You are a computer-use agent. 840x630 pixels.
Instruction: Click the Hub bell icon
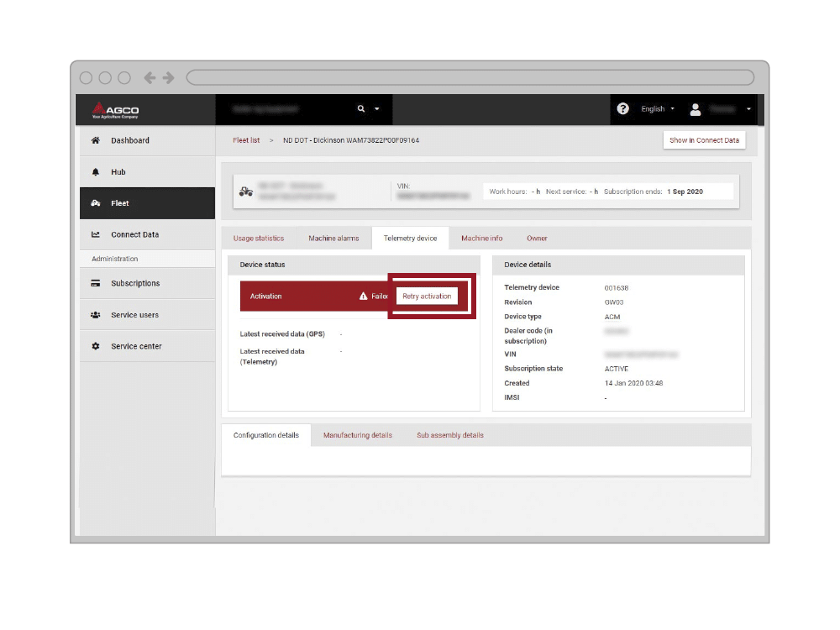(96, 172)
